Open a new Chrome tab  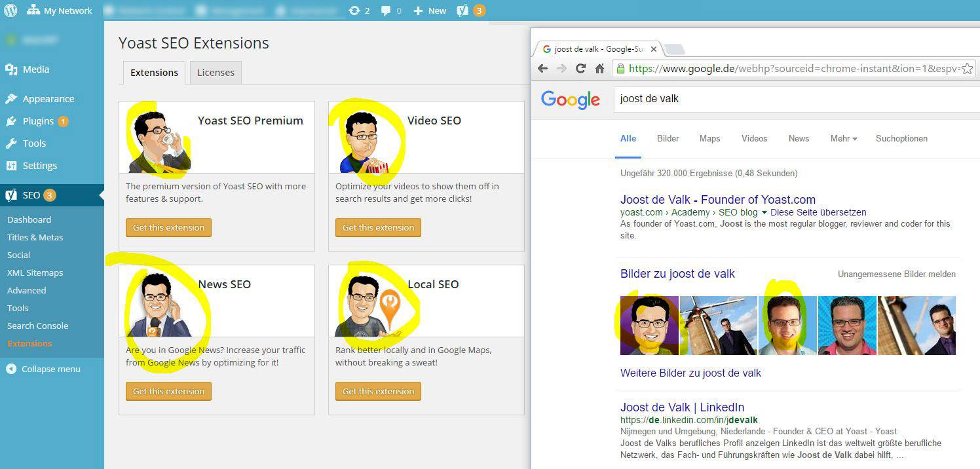pyautogui.click(x=674, y=50)
